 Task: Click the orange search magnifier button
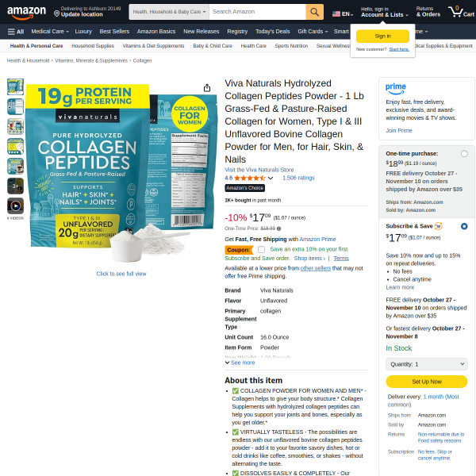coord(314,12)
